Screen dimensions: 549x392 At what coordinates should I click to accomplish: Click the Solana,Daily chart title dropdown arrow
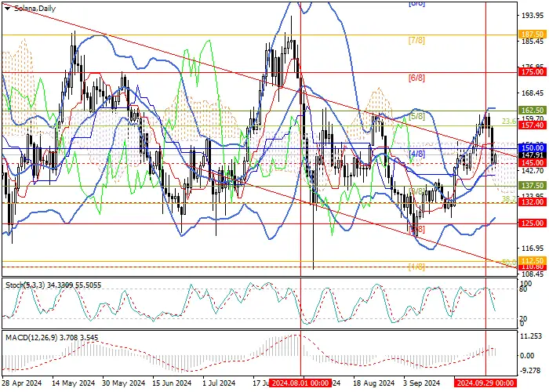pyautogui.click(x=7, y=9)
